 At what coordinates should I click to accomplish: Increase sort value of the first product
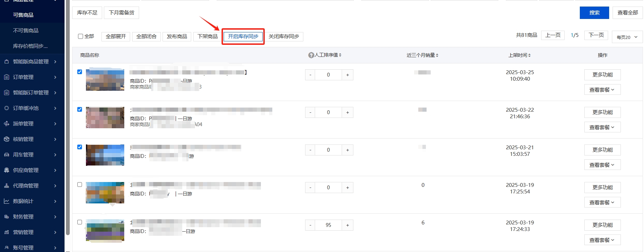[348, 75]
